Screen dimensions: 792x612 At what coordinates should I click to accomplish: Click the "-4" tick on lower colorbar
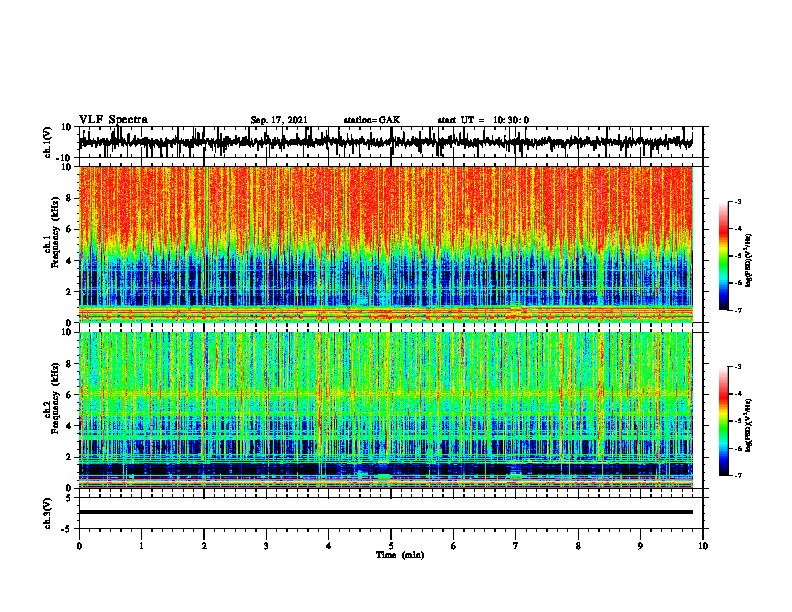pos(738,393)
